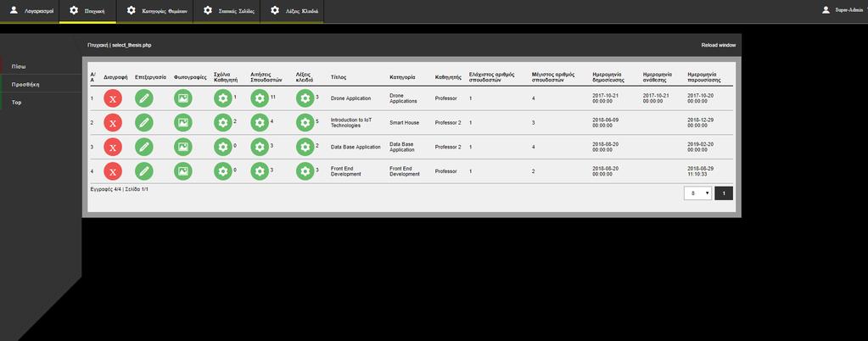Click the Top sidebar button
The height and width of the screenshot is (341, 868).
[x=41, y=103]
